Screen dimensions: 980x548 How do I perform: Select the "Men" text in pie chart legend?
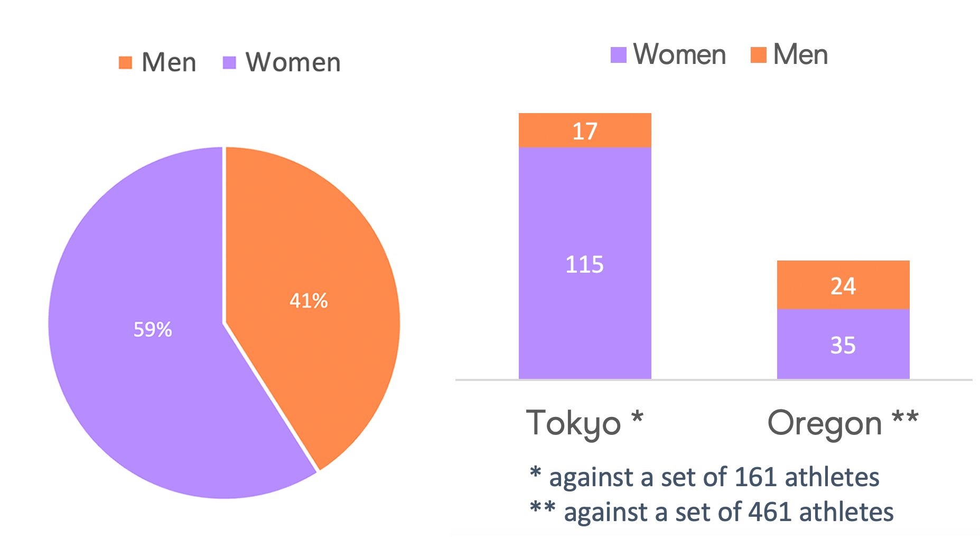[x=169, y=62]
